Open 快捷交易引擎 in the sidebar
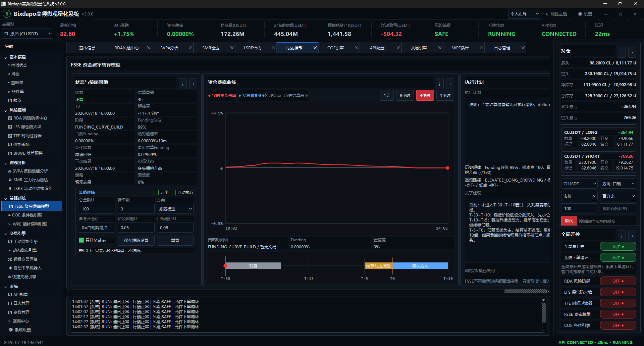The height and width of the screenshot is (346, 644). 22,277
